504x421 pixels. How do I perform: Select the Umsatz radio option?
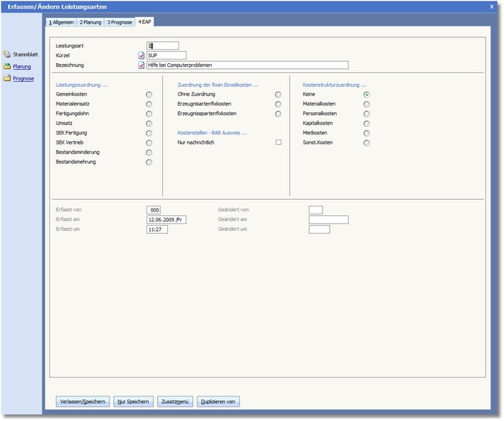[149, 123]
